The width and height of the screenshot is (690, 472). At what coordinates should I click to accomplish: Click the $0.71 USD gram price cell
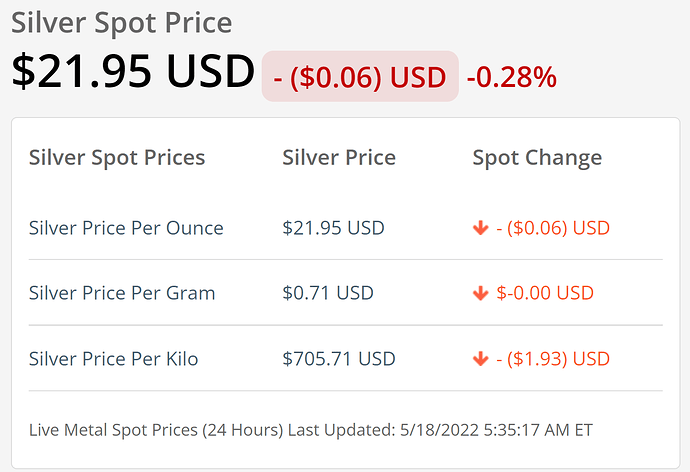pyautogui.click(x=328, y=293)
